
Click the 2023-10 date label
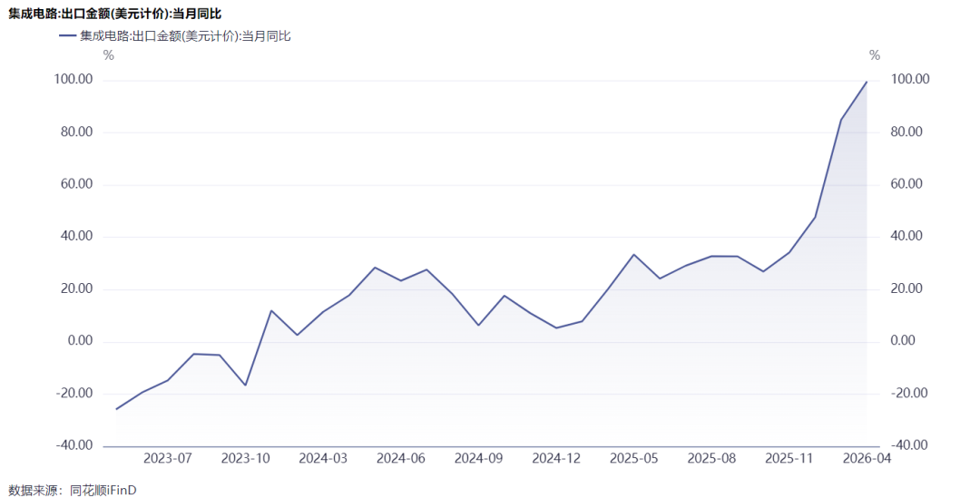tap(246, 459)
